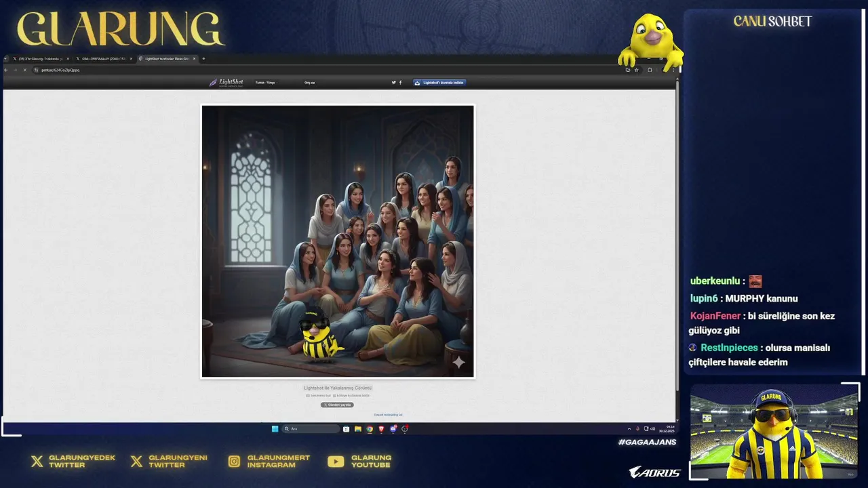The width and height of the screenshot is (868, 488).
Task: Click the "#GAGAAJANS" hashtag text
Action: click(x=648, y=442)
